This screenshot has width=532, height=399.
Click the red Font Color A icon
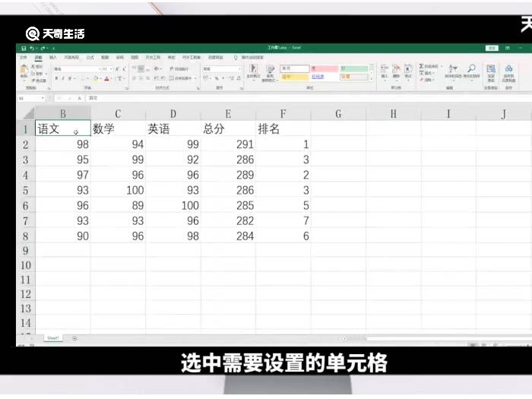pyautogui.click(x=106, y=78)
